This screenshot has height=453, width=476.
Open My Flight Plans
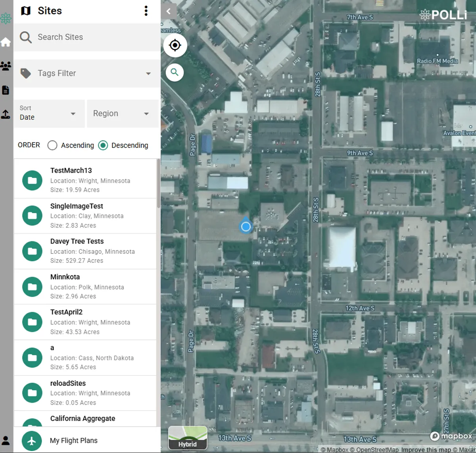click(x=74, y=440)
